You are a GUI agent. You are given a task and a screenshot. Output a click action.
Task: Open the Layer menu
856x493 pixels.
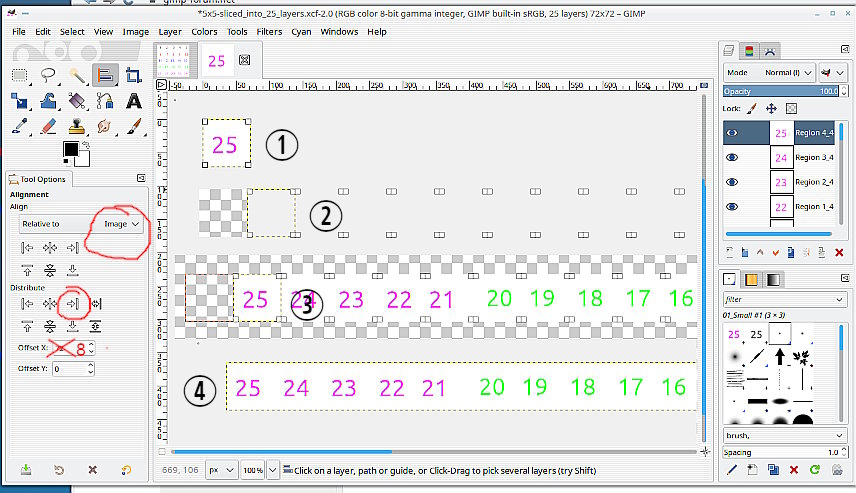point(170,32)
